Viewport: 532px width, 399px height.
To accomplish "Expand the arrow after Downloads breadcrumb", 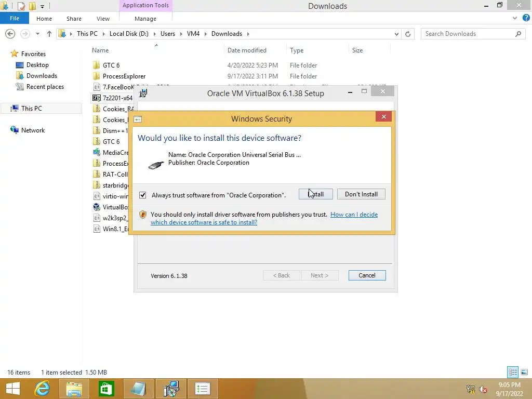I will (x=248, y=34).
